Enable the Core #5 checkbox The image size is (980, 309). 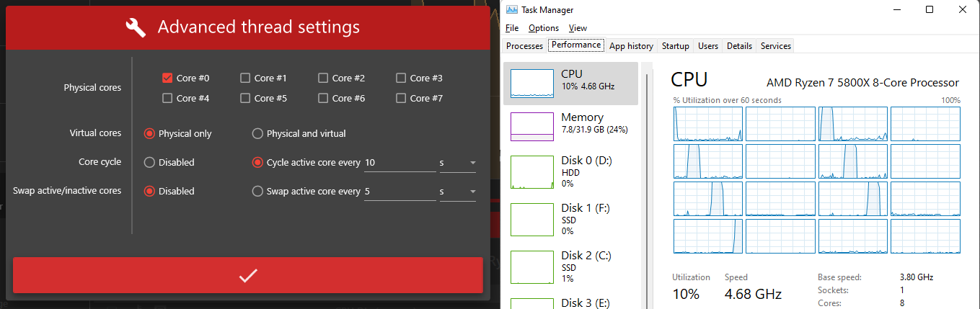[245, 98]
